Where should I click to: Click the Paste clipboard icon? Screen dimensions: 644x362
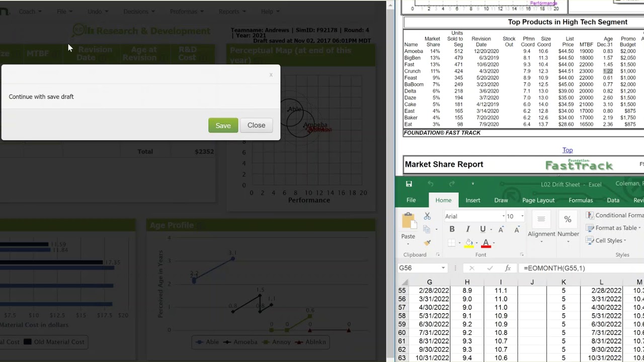(x=408, y=221)
